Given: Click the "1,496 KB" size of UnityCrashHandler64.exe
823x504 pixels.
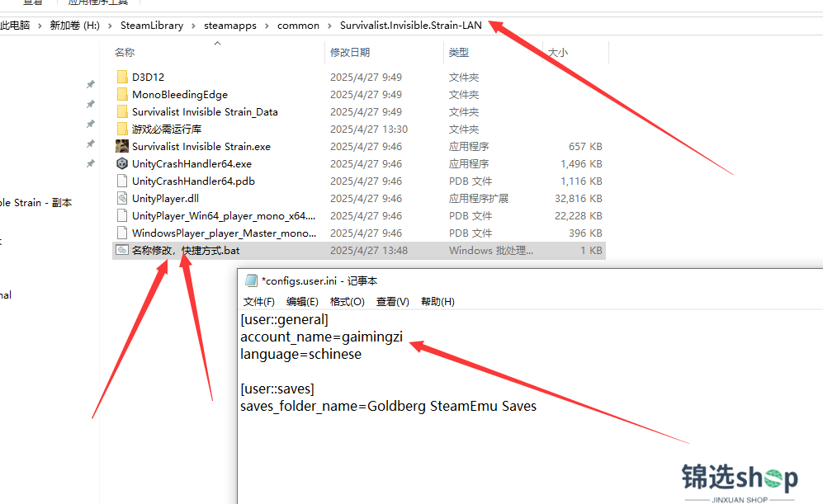Looking at the screenshot, I should (x=581, y=163).
